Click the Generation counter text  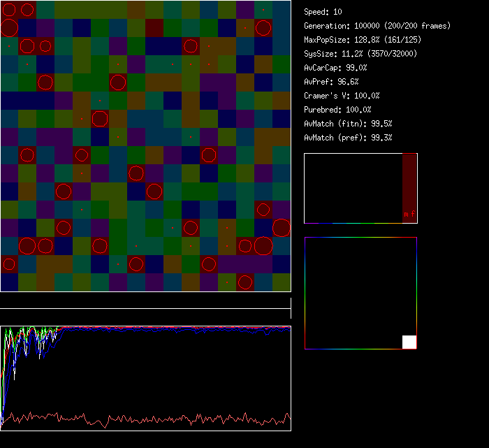(377, 26)
